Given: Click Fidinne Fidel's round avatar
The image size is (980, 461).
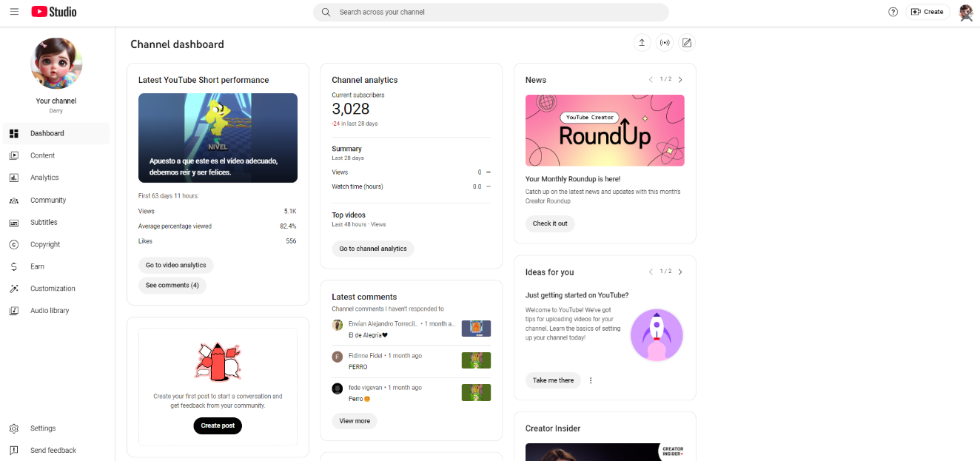Looking at the screenshot, I should point(338,357).
